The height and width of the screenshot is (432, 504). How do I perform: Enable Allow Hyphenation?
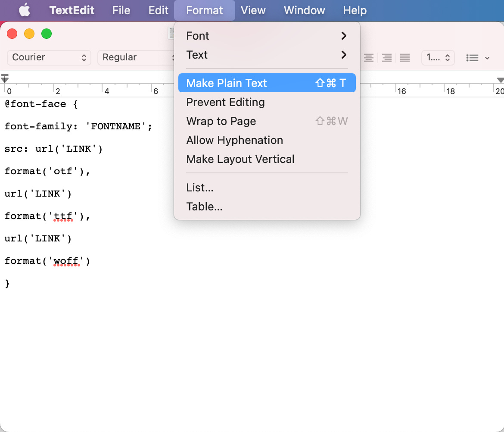[x=267, y=140]
